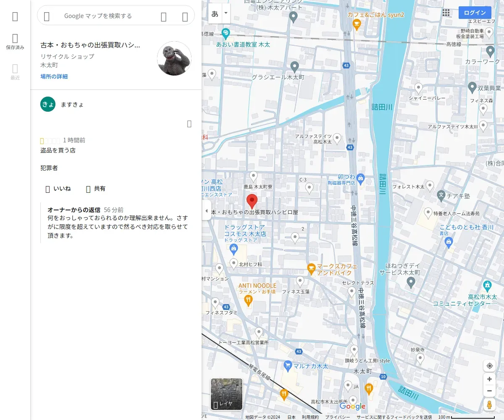Click the 讃岐うどん工房I style marker
Screen dimensions: 504x420
click(354, 351)
